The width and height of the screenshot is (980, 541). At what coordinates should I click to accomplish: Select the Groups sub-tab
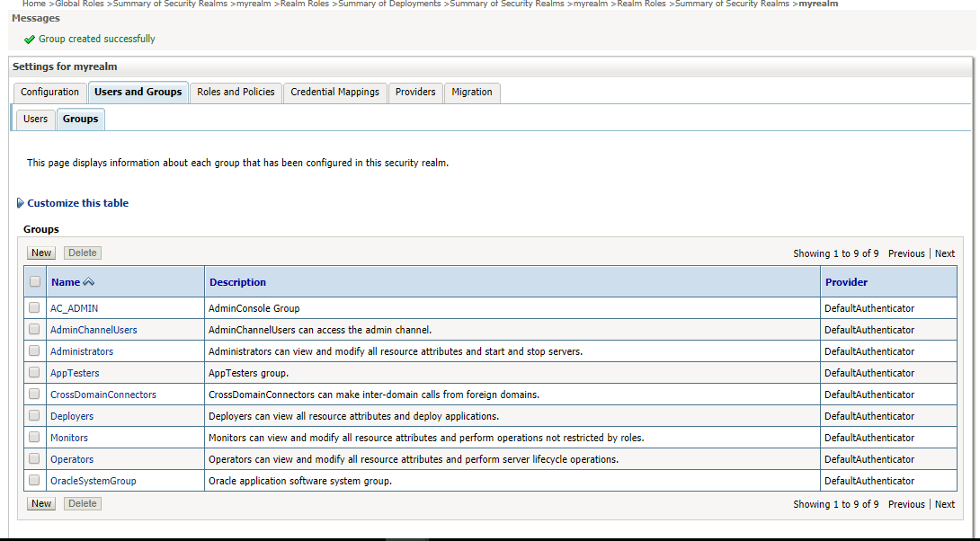(x=81, y=119)
